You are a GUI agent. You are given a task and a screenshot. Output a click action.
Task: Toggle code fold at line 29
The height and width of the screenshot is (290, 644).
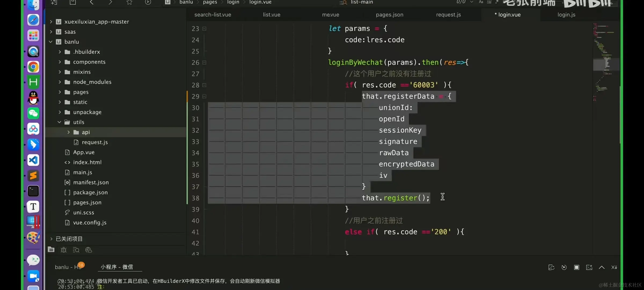pos(204,96)
